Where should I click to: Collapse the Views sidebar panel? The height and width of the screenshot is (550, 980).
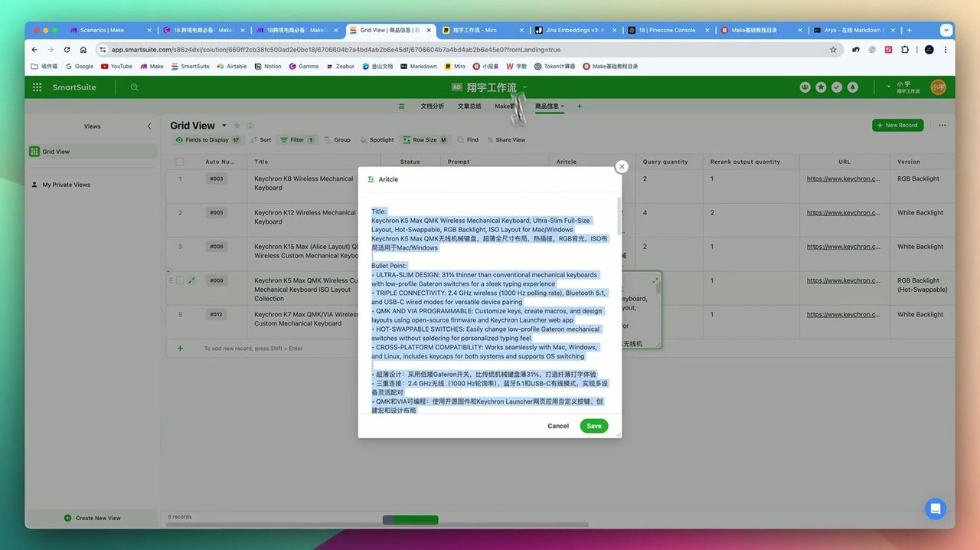[x=149, y=126]
